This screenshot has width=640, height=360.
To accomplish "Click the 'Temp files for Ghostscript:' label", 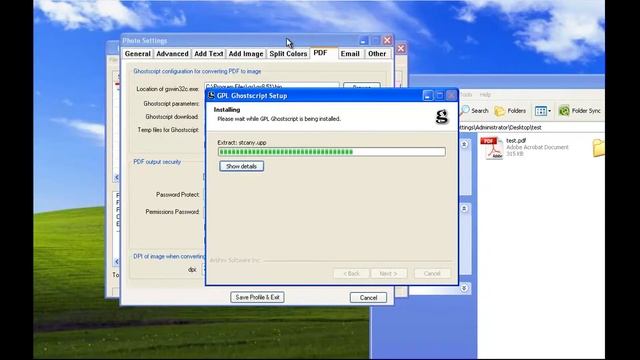I will coord(168,130).
